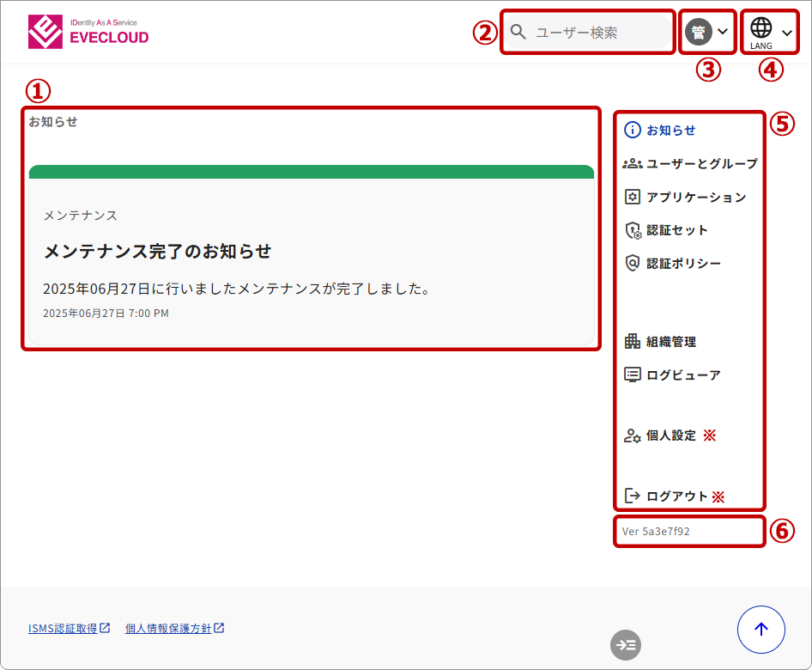
Task: Open アプリケーション menu item
Action: [x=695, y=197]
